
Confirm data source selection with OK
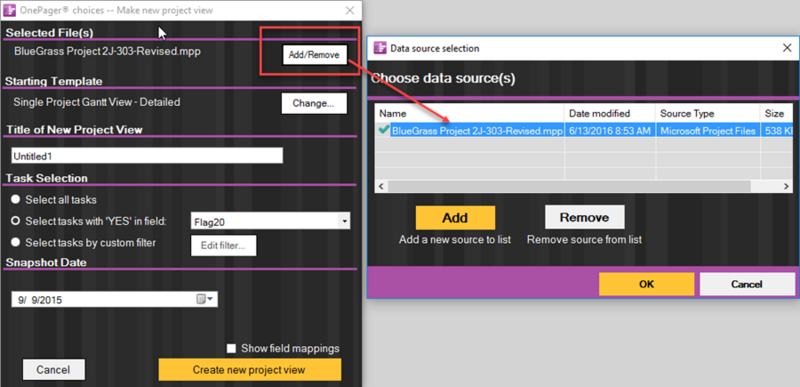(646, 284)
